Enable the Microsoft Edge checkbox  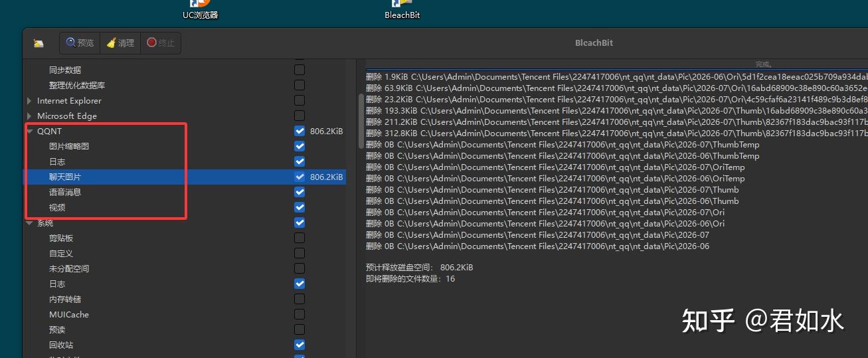tap(300, 116)
